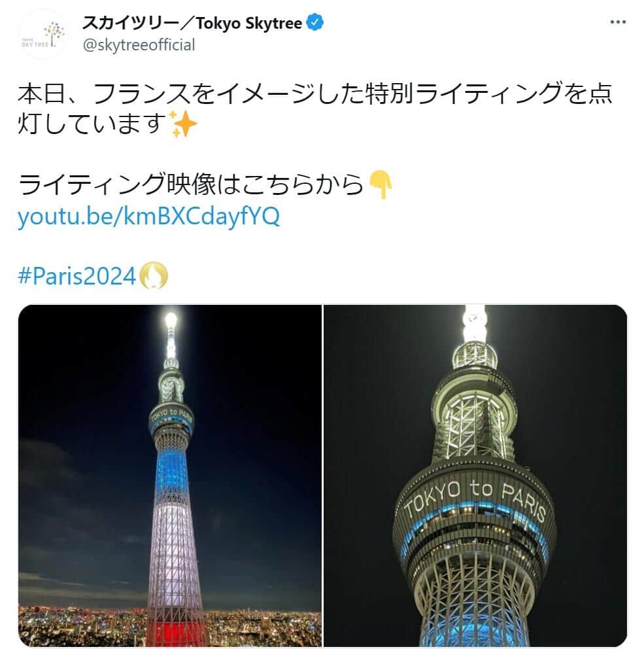Open the right photo showing TOKYO to PARIS
The image size is (644, 662).
pos(475,476)
